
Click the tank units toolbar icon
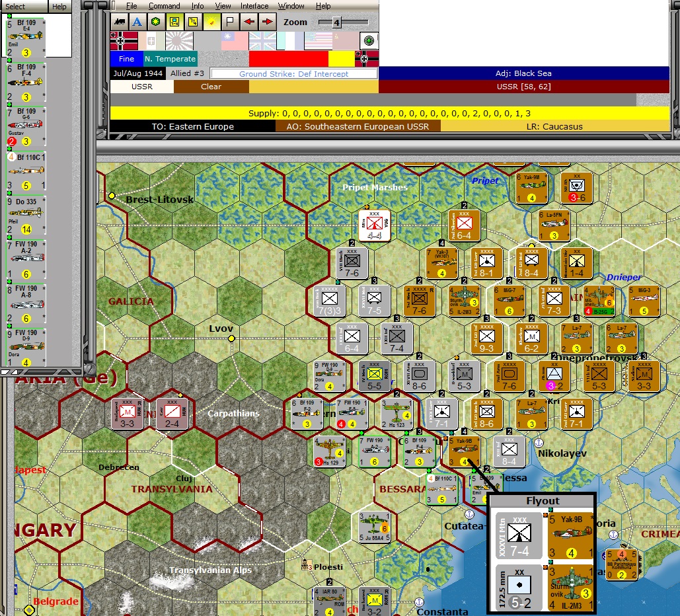click(120, 22)
